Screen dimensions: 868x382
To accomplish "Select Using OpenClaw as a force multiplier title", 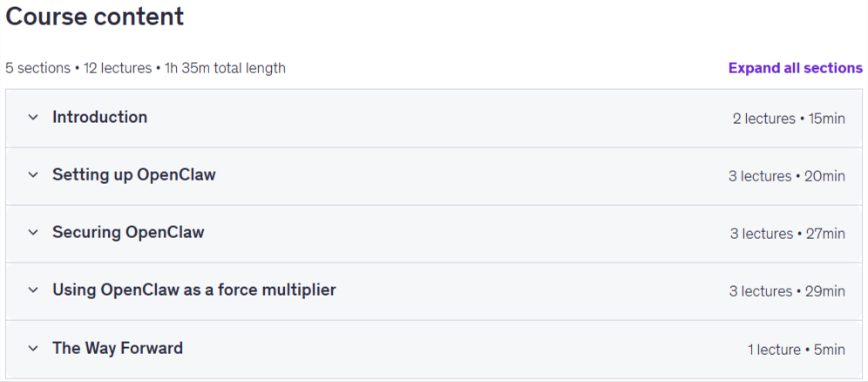I will point(194,290).
